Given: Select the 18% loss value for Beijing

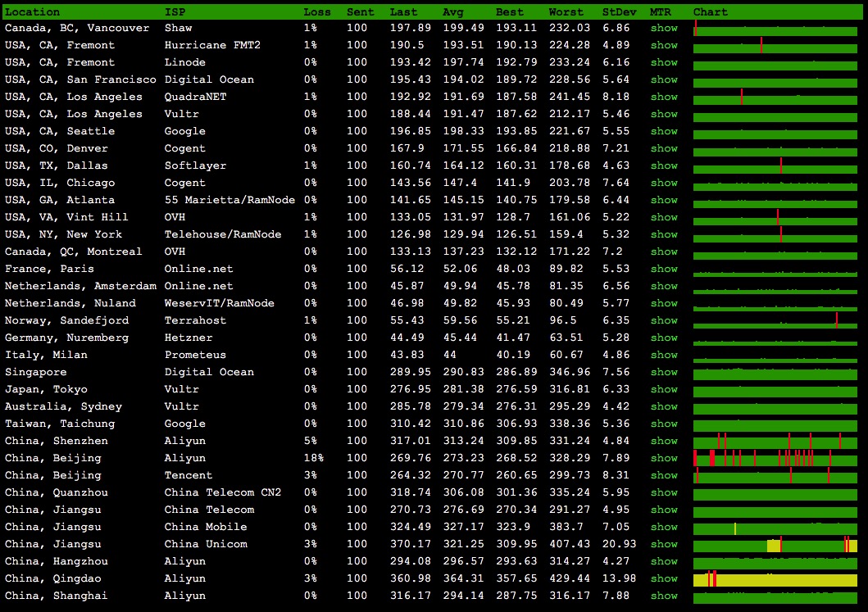Looking at the screenshot, I should click(x=313, y=458).
